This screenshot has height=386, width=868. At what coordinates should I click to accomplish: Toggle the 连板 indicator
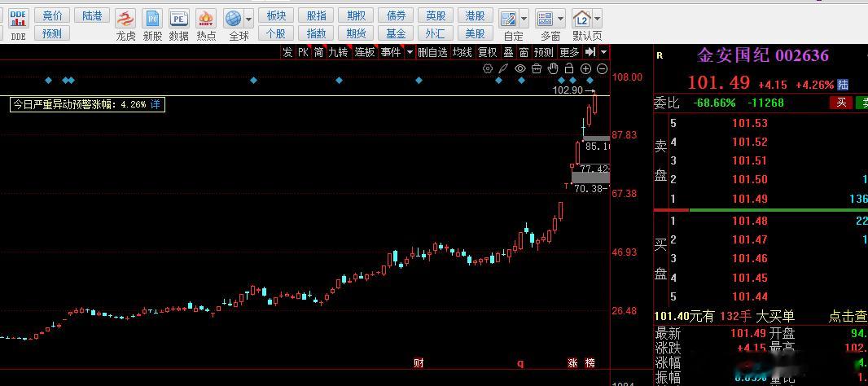(365, 53)
